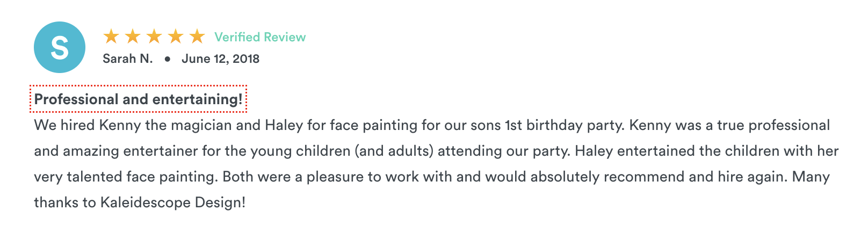Select the middle (third) rating star
The height and width of the screenshot is (232, 868).
154,37
